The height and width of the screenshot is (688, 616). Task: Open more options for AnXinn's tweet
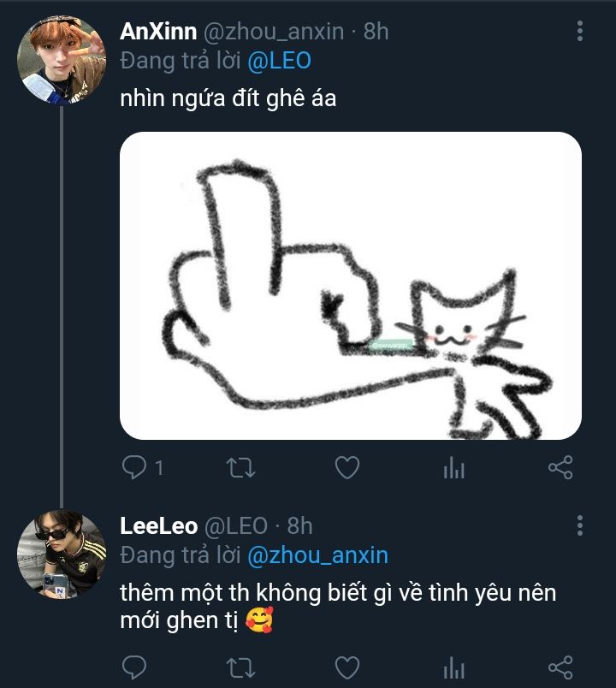pyautogui.click(x=580, y=33)
